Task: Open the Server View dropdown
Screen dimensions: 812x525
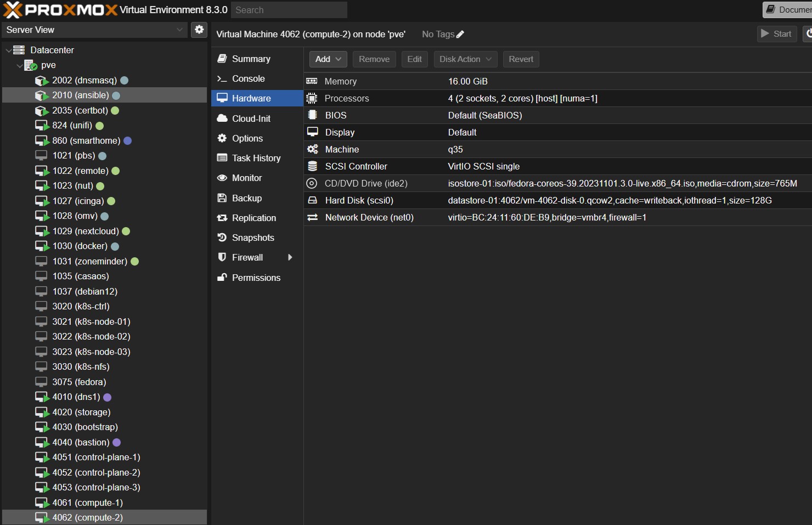Action: (94, 30)
